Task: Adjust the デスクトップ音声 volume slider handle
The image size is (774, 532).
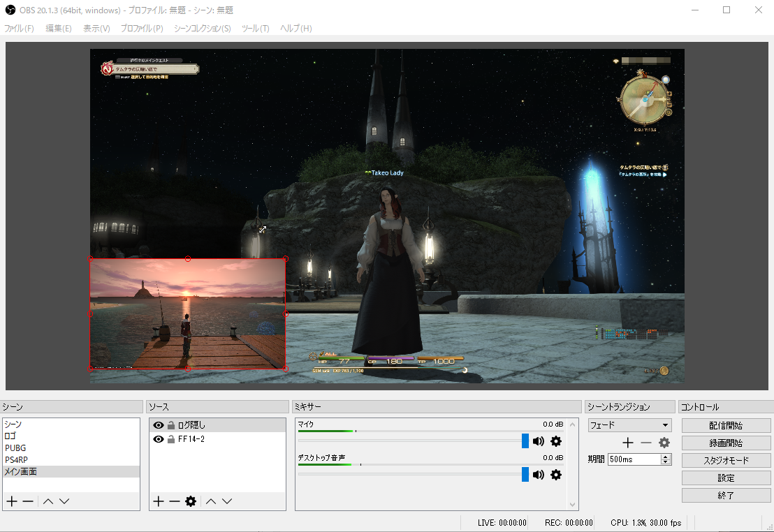Action: (x=525, y=475)
